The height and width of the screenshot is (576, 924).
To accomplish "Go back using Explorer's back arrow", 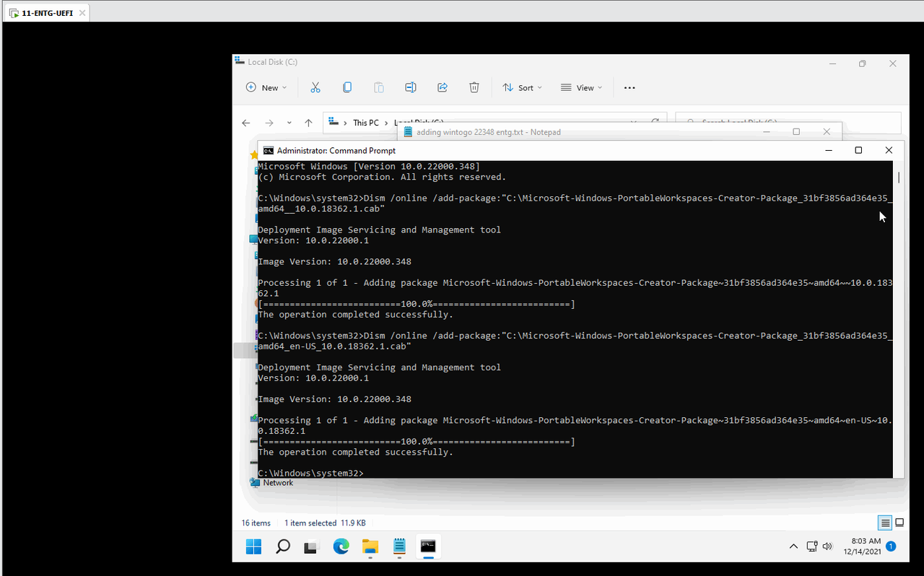I will point(246,123).
